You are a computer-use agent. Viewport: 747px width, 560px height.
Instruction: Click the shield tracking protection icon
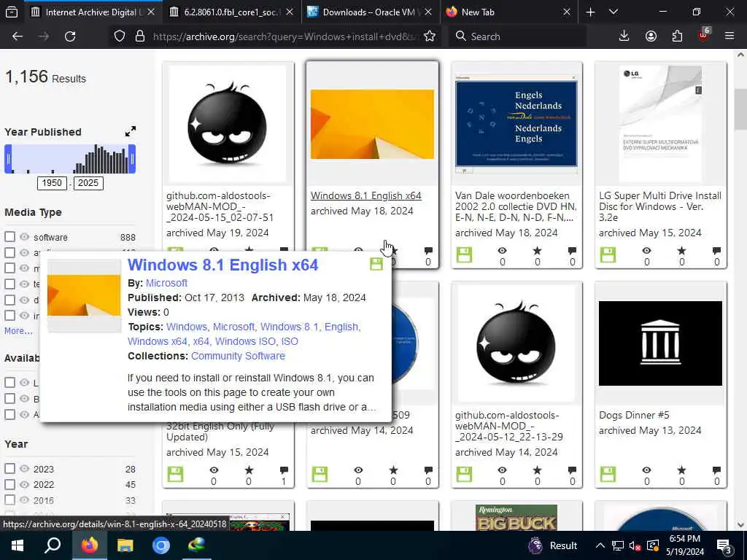(x=120, y=36)
